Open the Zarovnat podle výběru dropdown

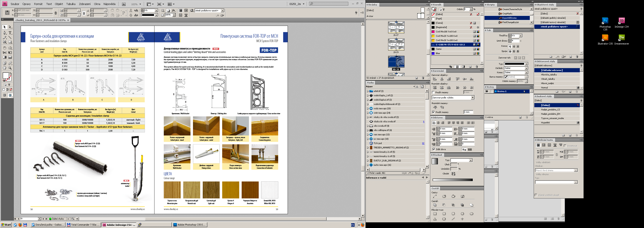472,98
